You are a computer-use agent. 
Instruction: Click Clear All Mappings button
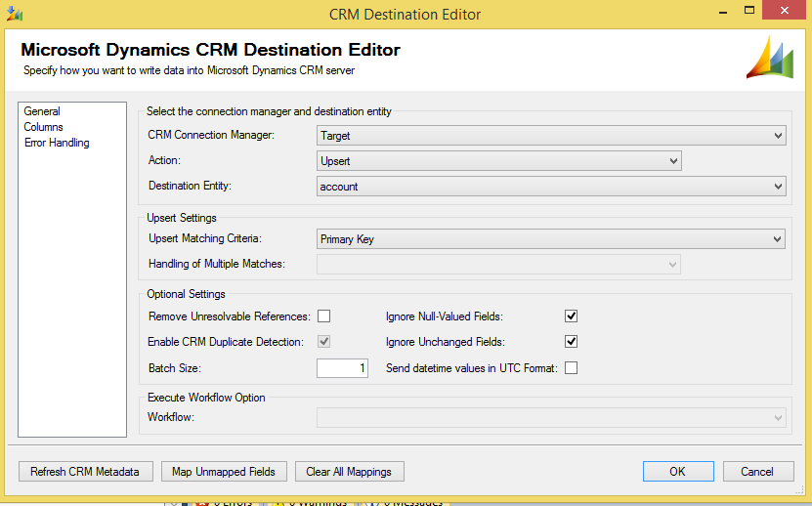click(350, 471)
